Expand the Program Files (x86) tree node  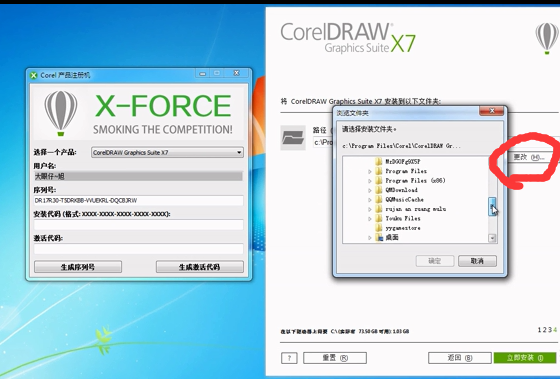click(x=370, y=181)
